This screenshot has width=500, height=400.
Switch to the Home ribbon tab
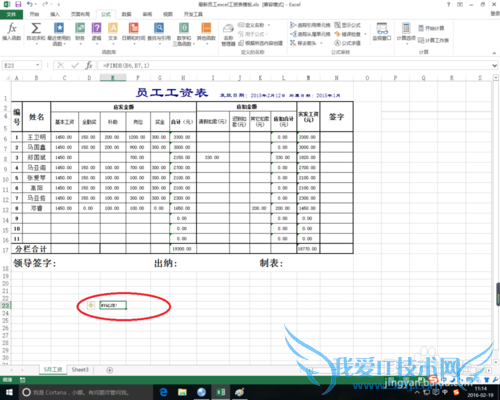[34, 14]
